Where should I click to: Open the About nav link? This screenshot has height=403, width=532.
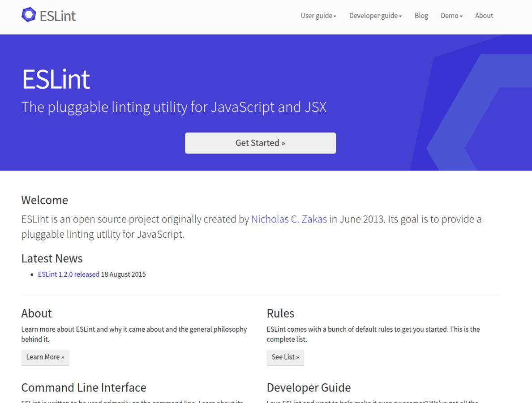484,16
